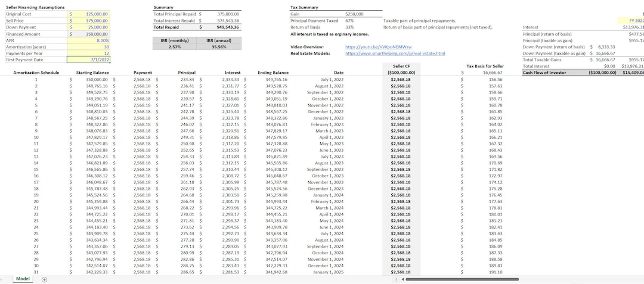Image resolution: width=644 pixels, height=284 pixels.
Task: Click the horizontal scrollbar thumb
Action: (x=462, y=279)
